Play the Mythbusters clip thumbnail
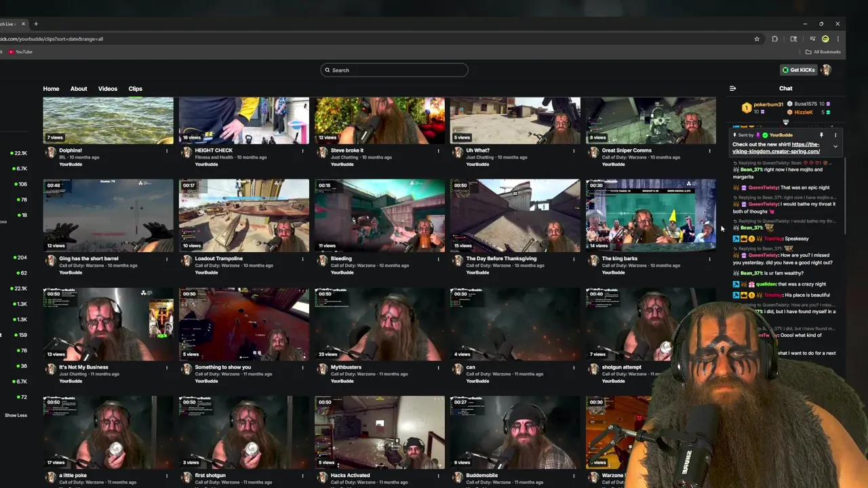The width and height of the screenshot is (868, 488). pyautogui.click(x=380, y=324)
